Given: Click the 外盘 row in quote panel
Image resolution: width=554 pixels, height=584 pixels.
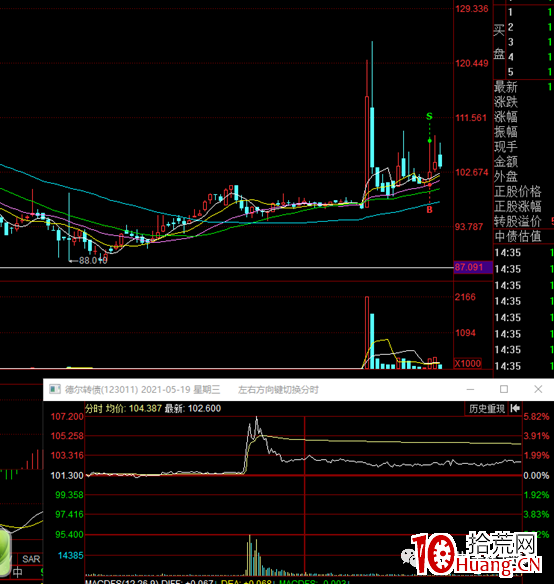Looking at the screenshot, I should [523, 177].
